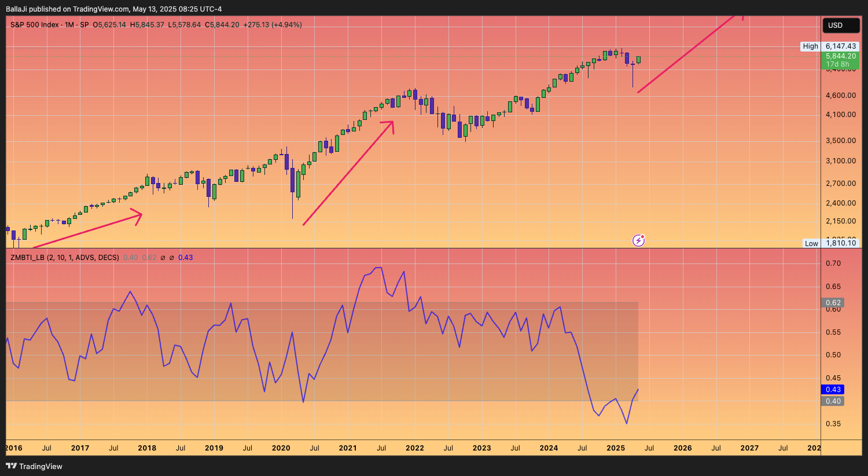
Task: Click the 0.55 indicator axis label
Action: click(x=833, y=332)
